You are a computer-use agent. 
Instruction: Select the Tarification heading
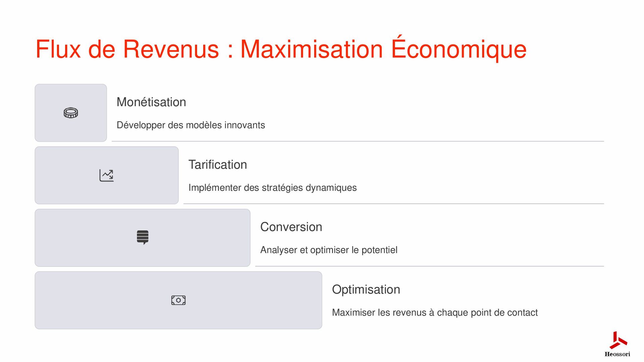tap(218, 165)
